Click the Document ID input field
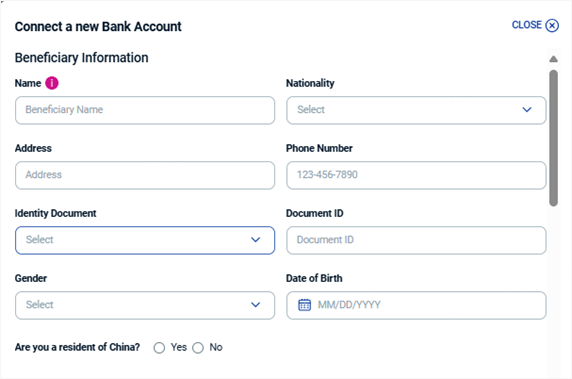 [x=416, y=240]
